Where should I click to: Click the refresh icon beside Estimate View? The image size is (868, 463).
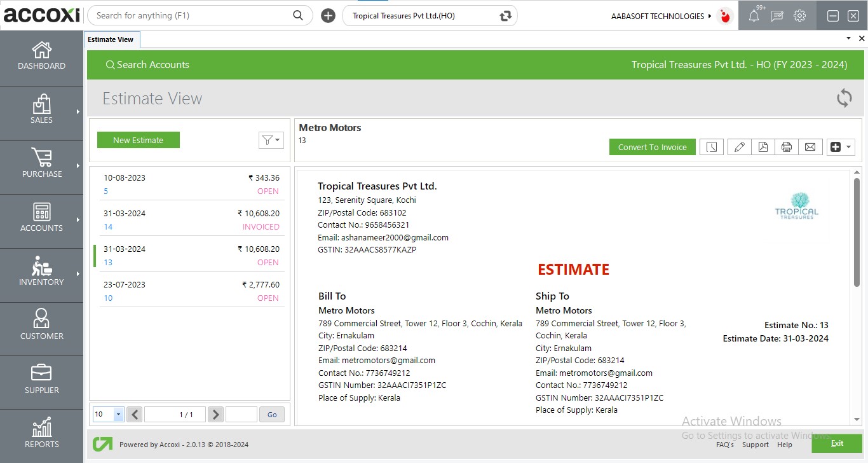pos(844,98)
